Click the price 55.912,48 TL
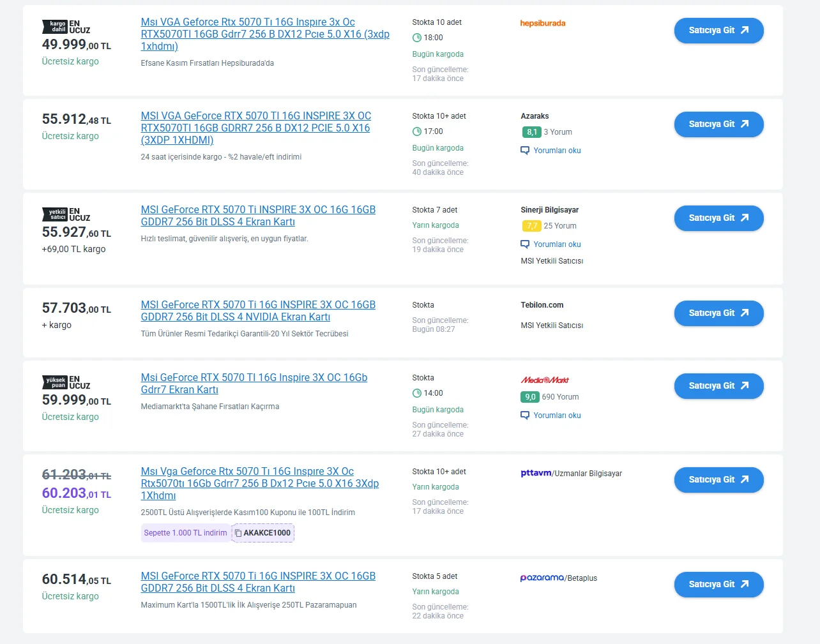 tap(77, 119)
